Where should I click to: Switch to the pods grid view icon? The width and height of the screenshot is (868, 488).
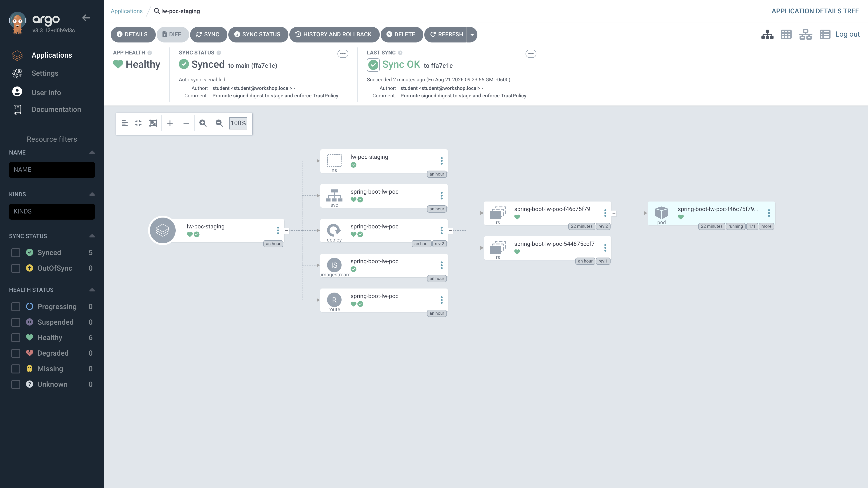pos(786,34)
